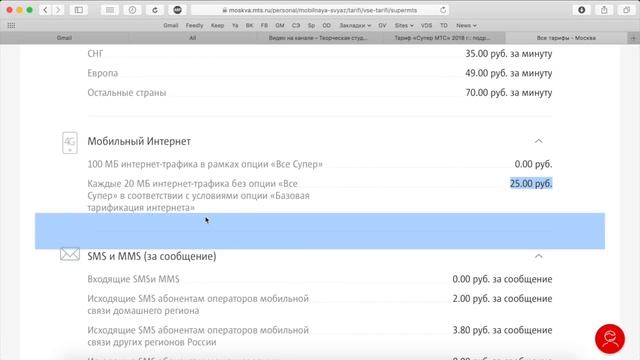
Task: Click the SMS и MMS (за сообщение) heading
Action: (x=152, y=256)
